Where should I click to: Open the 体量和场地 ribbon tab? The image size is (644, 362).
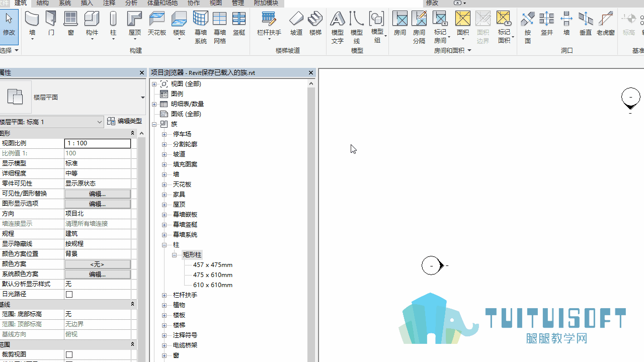tap(163, 3)
